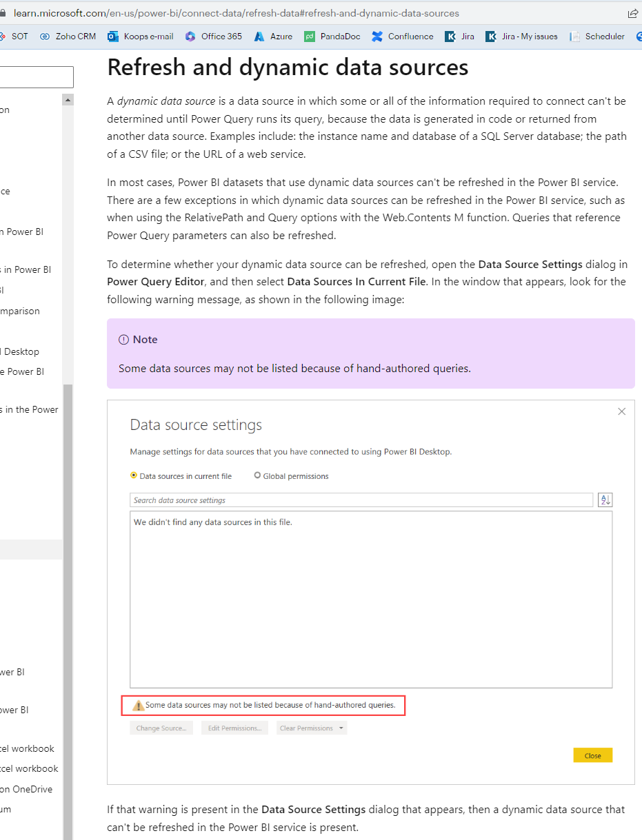Click the Edit Permissions button
The image size is (642, 840).
[234, 728]
